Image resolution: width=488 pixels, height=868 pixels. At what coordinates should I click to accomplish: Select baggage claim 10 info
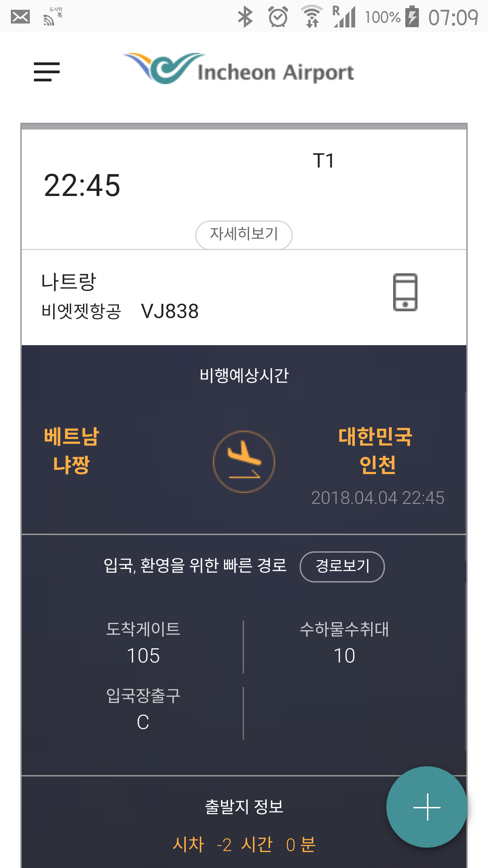(x=344, y=655)
